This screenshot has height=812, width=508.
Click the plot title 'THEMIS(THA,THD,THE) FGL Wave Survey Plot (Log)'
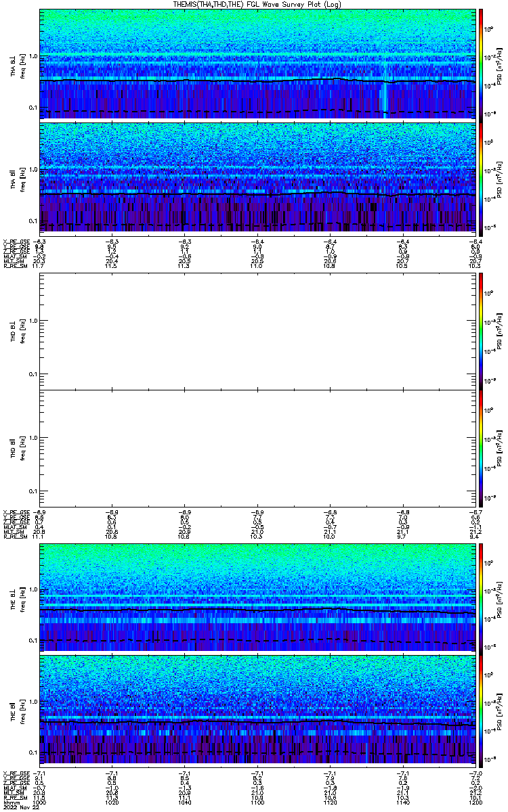coord(258,4)
